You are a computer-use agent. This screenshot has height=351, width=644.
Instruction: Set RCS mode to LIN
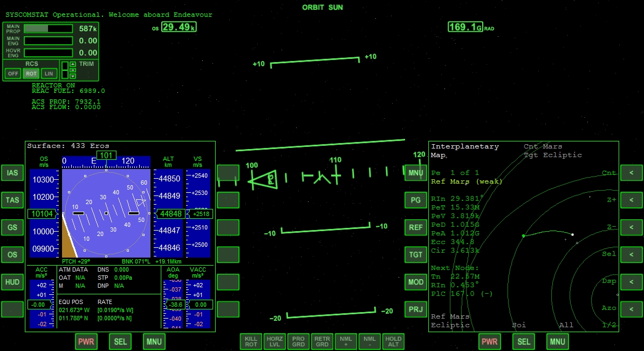pyautogui.click(x=49, y=73)
